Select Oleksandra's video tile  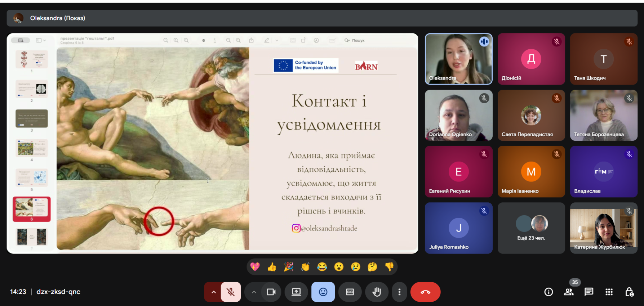(x=458, y=59)
